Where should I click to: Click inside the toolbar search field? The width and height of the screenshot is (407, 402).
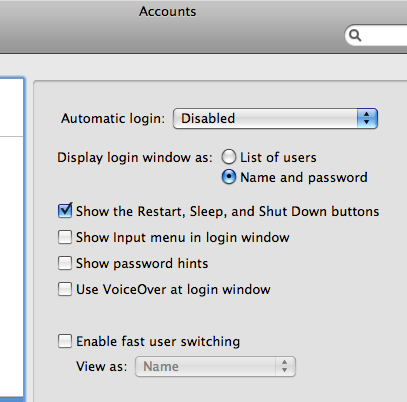pyautogui.click(x=376, y=35)
